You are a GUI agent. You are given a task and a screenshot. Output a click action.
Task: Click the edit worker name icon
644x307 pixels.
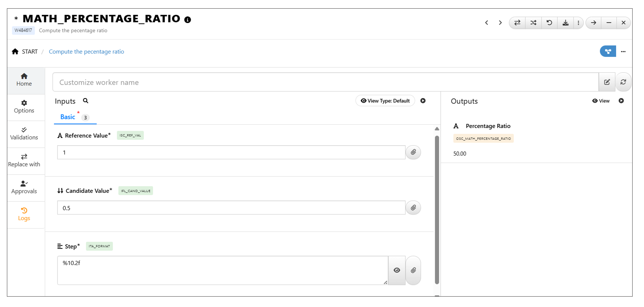pos(607,82)
